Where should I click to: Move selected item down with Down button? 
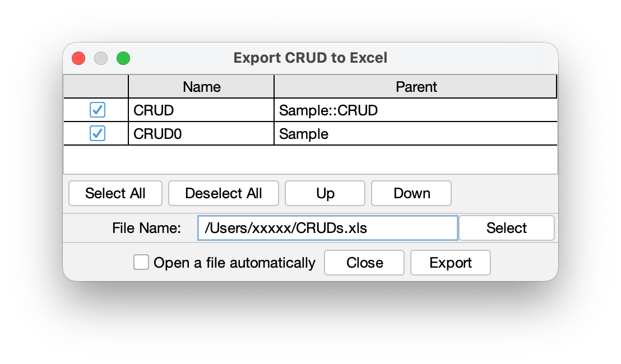[x=411, y=193]
